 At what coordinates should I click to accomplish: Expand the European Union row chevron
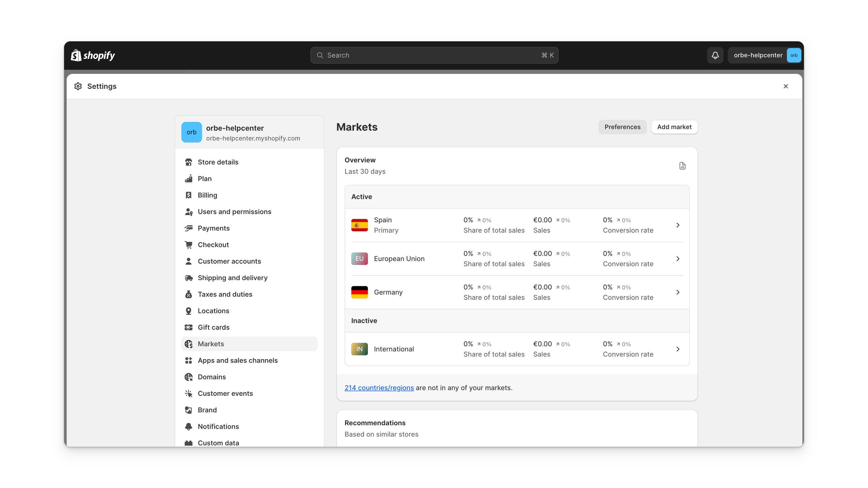pos(678,259)
